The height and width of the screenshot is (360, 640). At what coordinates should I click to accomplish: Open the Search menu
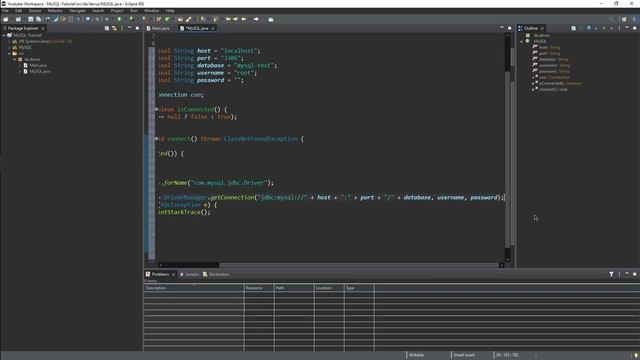point(98,11)
